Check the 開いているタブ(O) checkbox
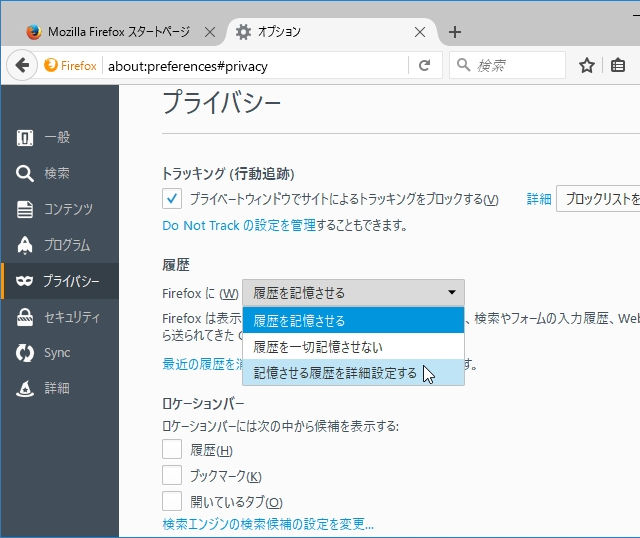The width and height of the screenshot is (640, 538). tap(172, 501)
